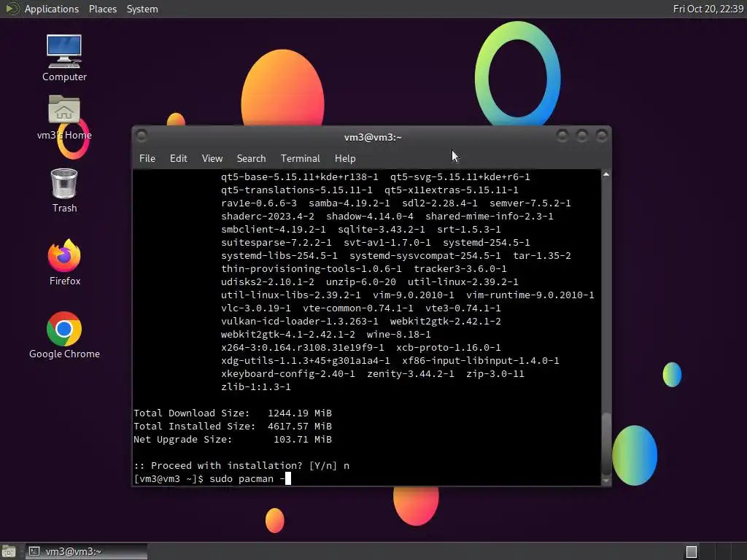Launch Google Chrome from the desktop
This screenshot has height=560, width=747.
(x=64, y=335)
